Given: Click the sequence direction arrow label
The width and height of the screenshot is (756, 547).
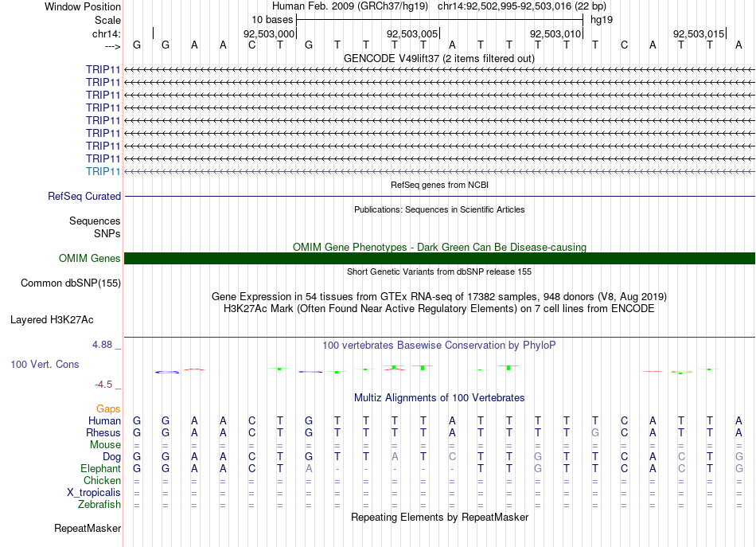Looking at the screenshot, I should 113,46.
